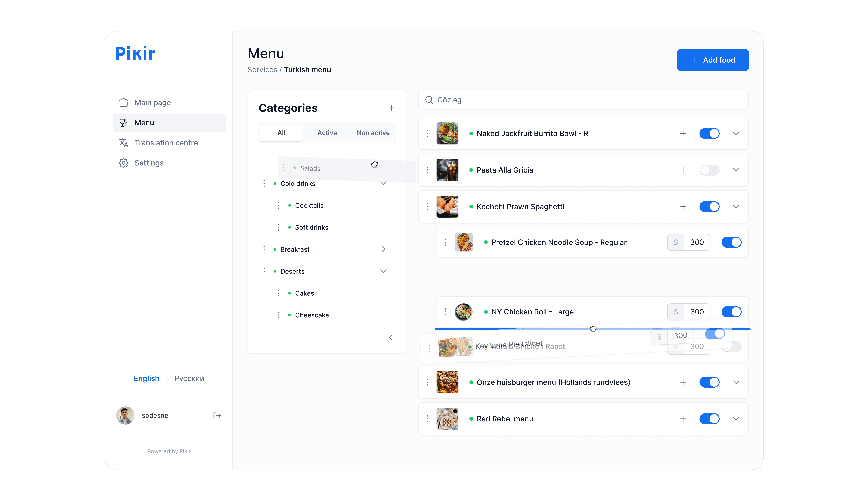Click the Settings gear icon in the sidebar
Screen dimensions: 868x501
click(124, 163)
